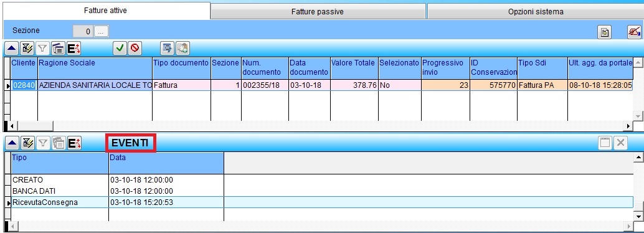644x233 pixels.
Task: Click the 378.76 total value cell
Action: 354,85
